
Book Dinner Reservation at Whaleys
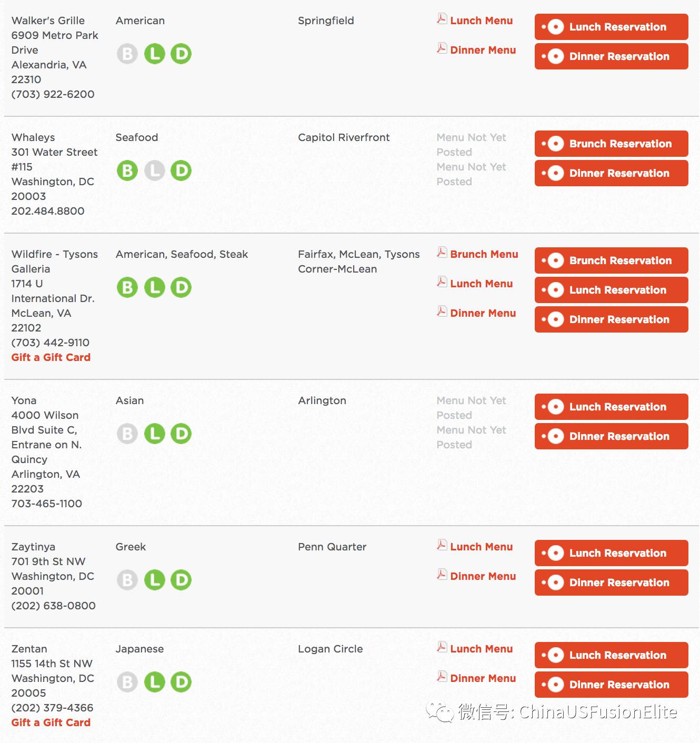612,173
